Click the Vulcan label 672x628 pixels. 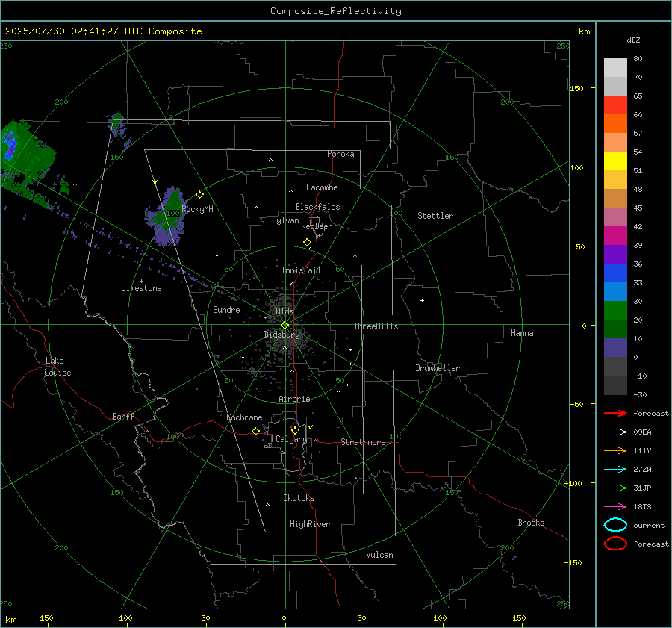click(x=379, y=555)
